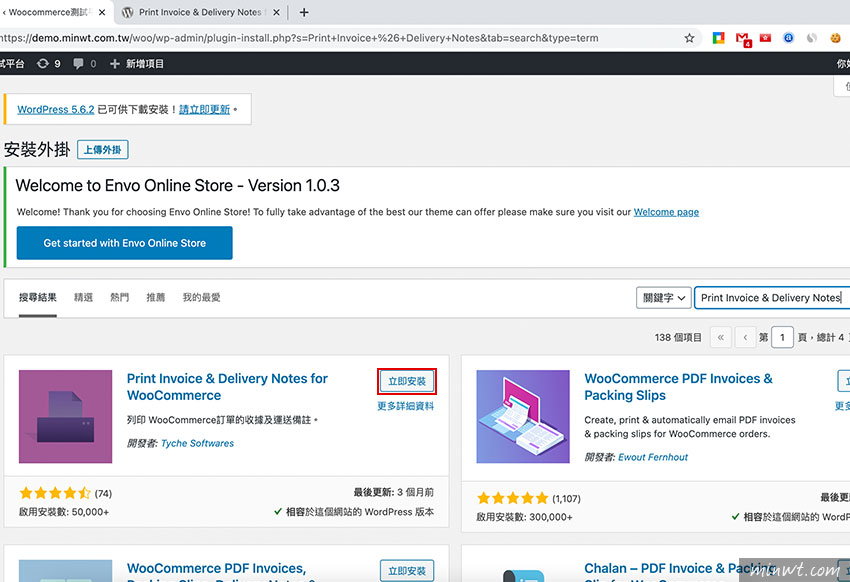Click the 啟用安裝數: 50,000+ text
Image resolution: width=850 pixels, height=582 pixels.
(x=64, y=512)
